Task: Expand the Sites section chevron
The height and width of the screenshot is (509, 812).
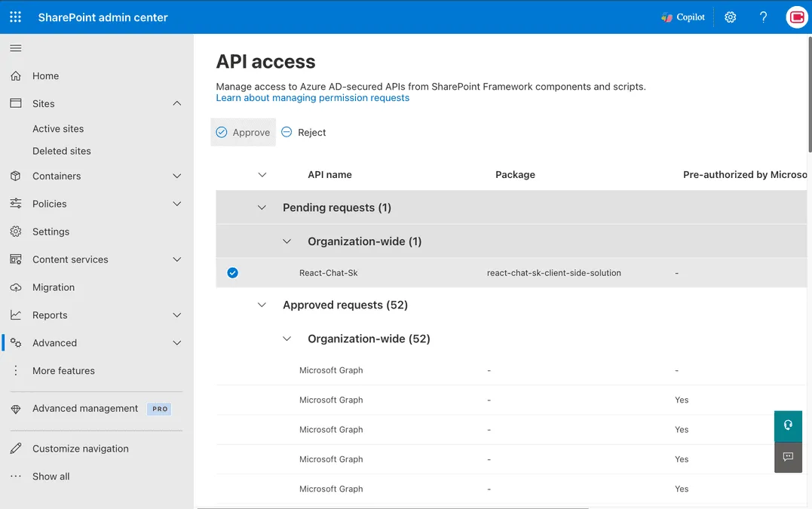Action: pyautogui.click(x=176, y=103)
